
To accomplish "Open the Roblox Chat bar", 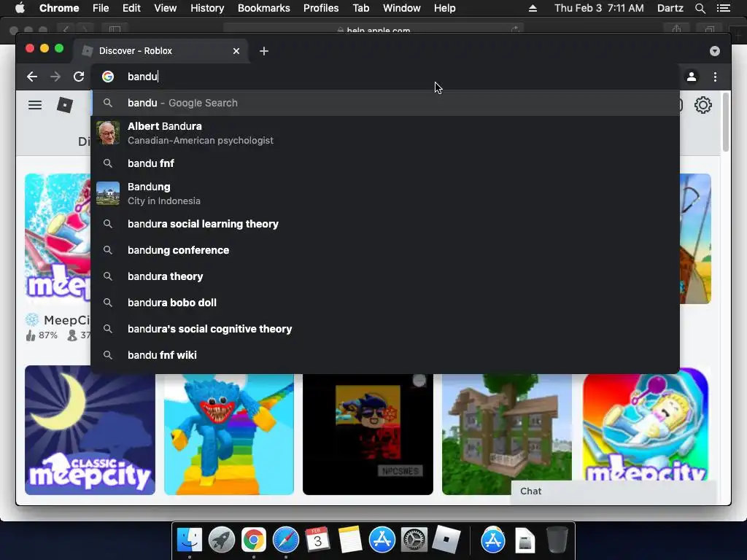I will click(x=614, y=491).
